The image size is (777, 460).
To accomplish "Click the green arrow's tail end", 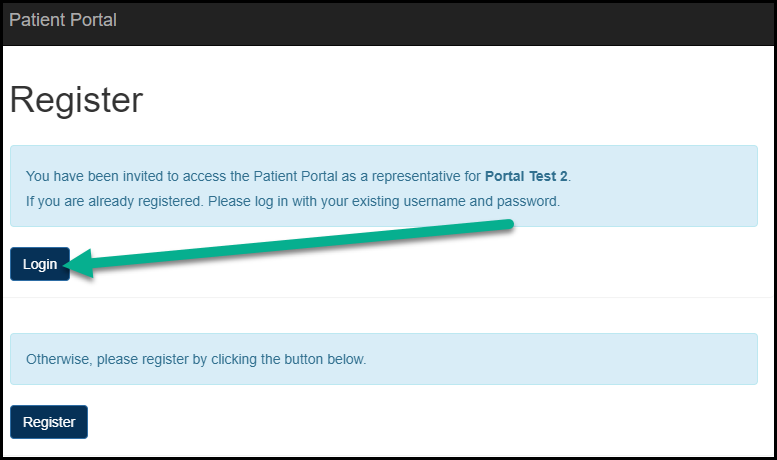I will (x=508, y=226).
